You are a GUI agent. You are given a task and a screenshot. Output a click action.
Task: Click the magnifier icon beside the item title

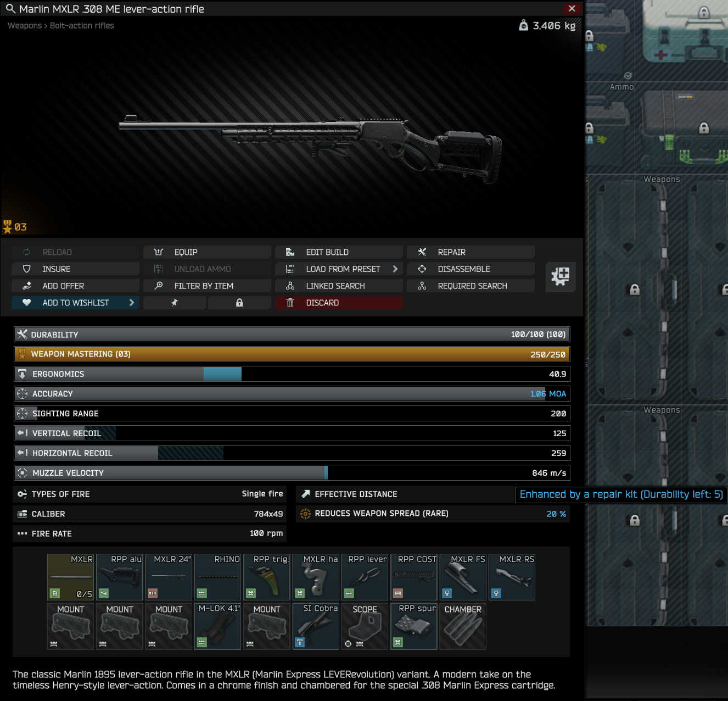click(10, 9)
